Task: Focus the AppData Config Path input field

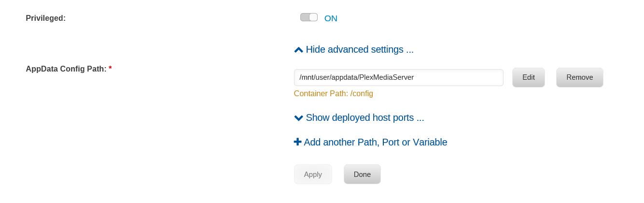Action: [x=399, y=77]
